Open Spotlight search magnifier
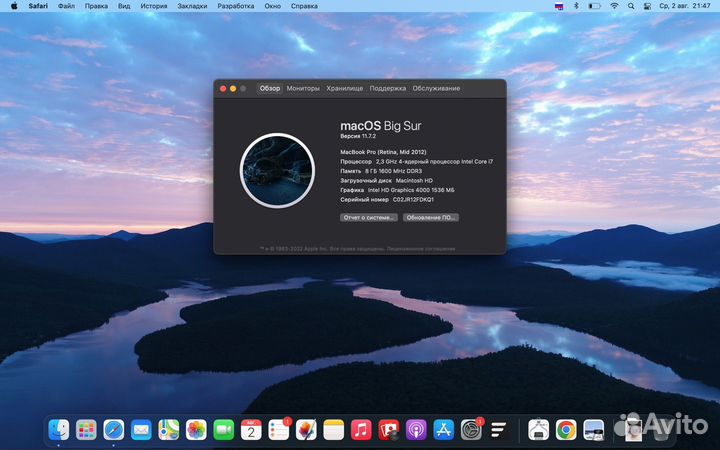 (x=631, y=6)
